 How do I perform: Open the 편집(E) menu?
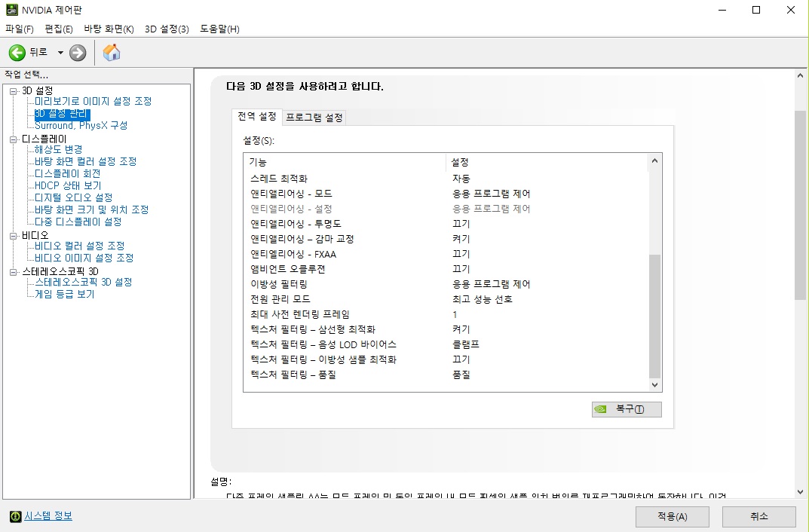(x=59, y=29)
